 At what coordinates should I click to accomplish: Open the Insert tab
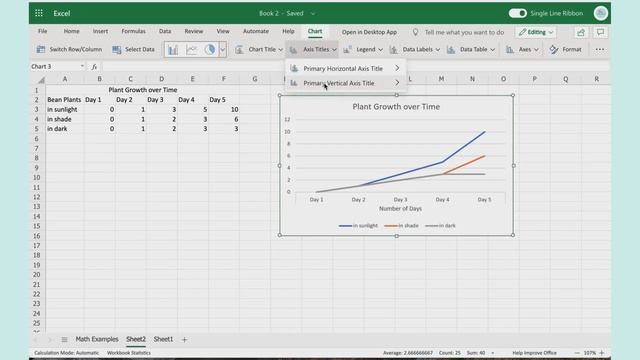[x=100, y=31]
